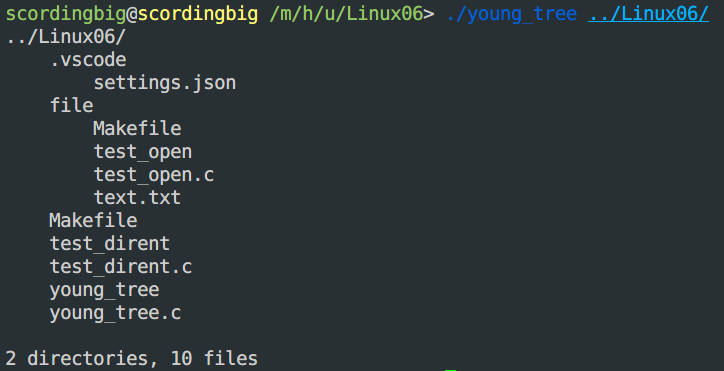The height and width of the screenshot is (371, 724).
Task: Click the 2 directories, 10 files summary
Action: click(132, 359)
